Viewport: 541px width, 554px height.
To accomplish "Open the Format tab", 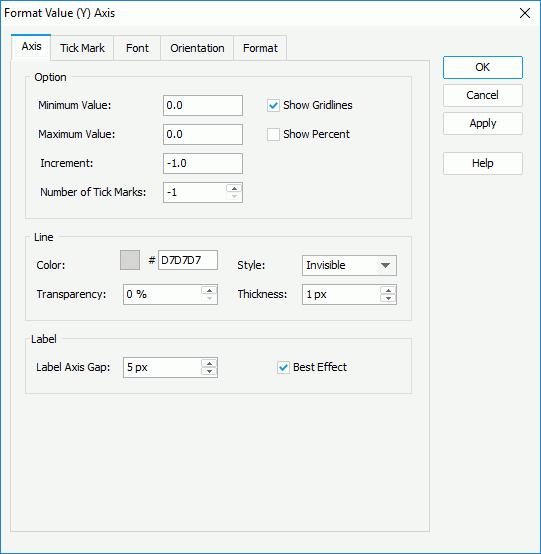I will [x=260, y=48].
